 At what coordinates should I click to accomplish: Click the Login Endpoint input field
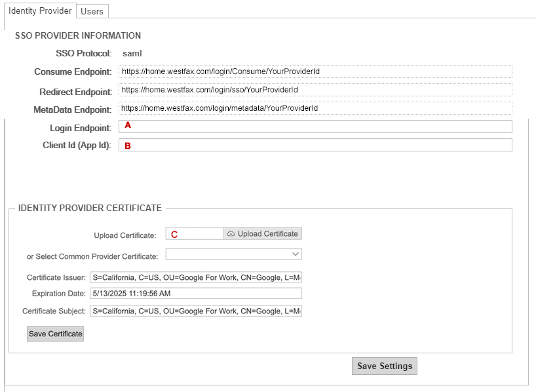click(x=315, y=126)
